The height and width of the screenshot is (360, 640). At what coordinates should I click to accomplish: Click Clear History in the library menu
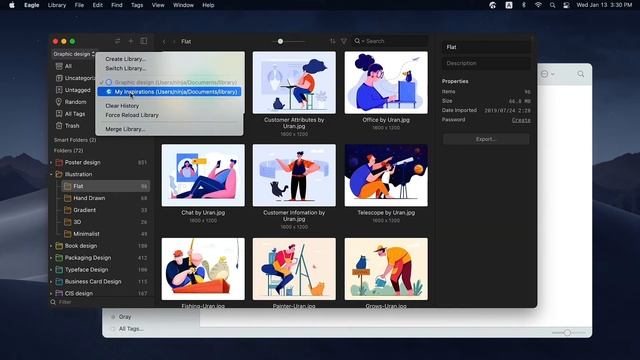click(x=122, y=106)
